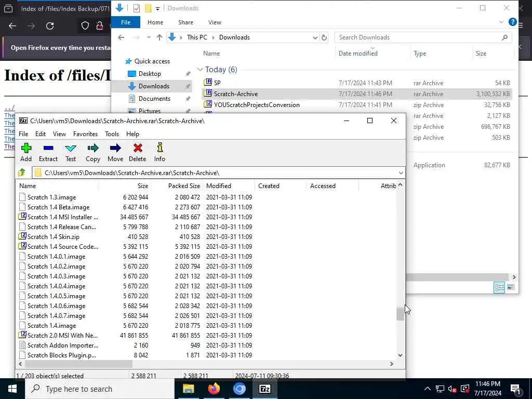Reload the page in Firefox
Screen dimensions: 532x399
(50, 26)
